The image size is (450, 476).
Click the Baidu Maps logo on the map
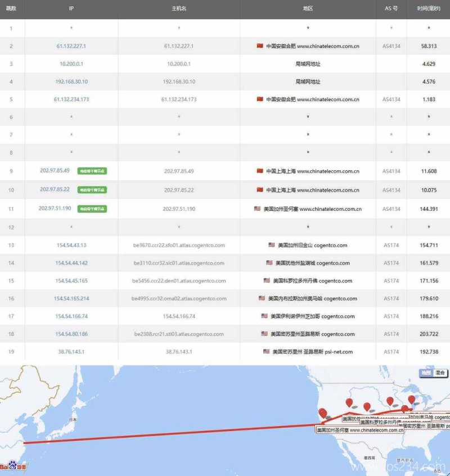click(12, 465)
